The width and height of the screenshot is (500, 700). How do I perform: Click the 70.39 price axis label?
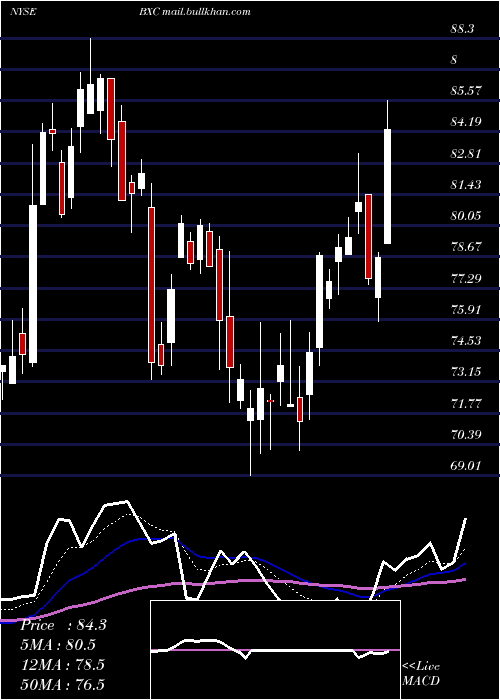467,434
